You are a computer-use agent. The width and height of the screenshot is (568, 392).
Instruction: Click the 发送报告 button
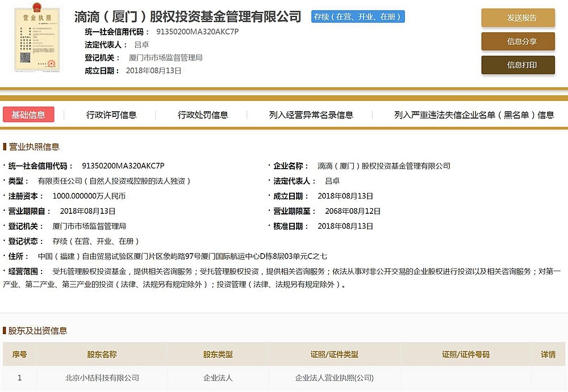[518, 18]
